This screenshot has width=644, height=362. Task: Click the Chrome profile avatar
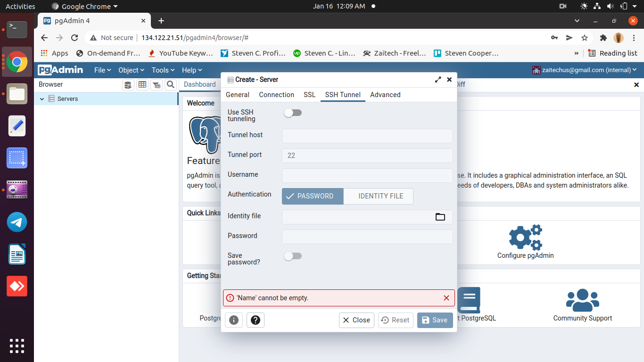tap(619, 38)
